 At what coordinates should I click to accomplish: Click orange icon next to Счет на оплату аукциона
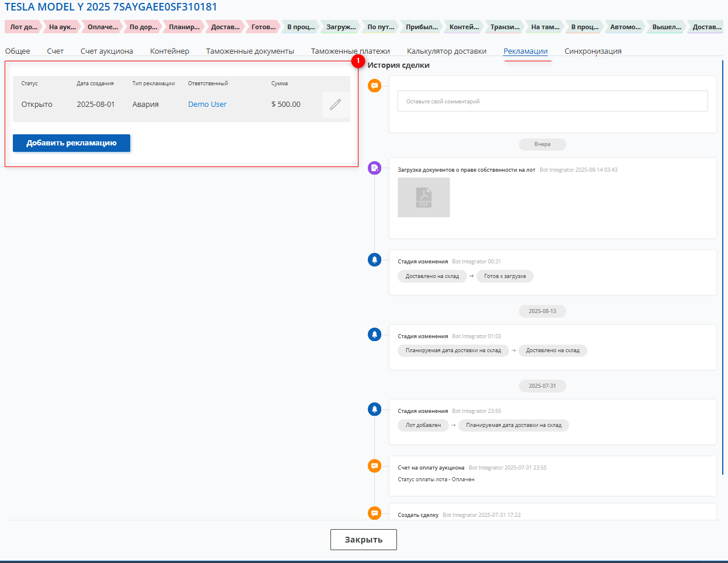[x=375, y=466]
